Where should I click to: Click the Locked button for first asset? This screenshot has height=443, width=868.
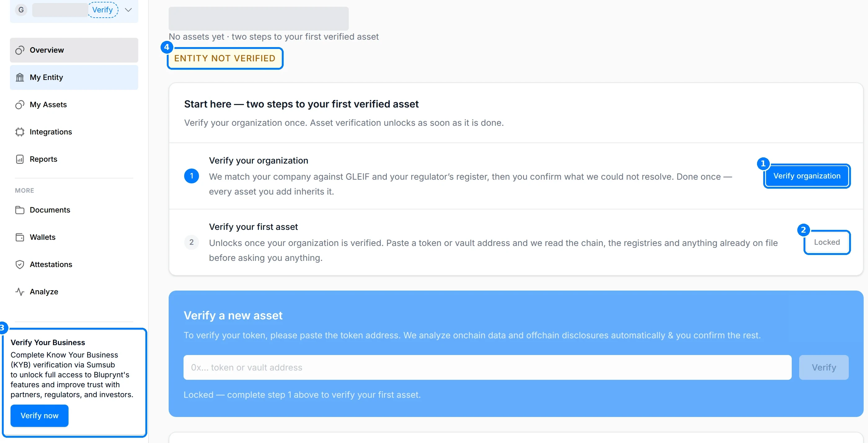pyautogui.click(x=827, y=242)
